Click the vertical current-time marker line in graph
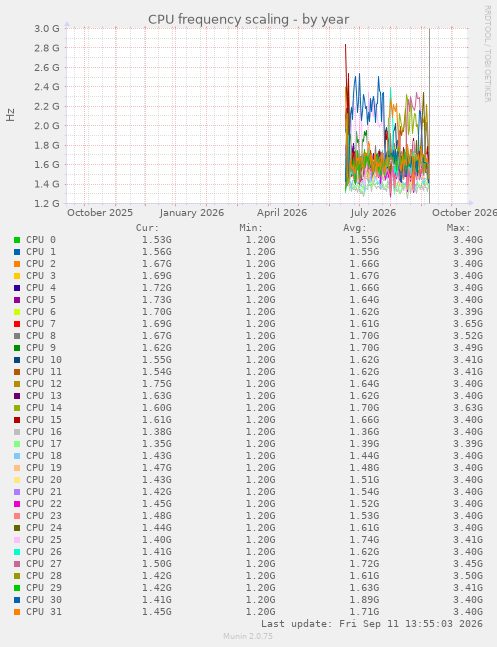The image size is (497, 647). click(x=429, y=116)
